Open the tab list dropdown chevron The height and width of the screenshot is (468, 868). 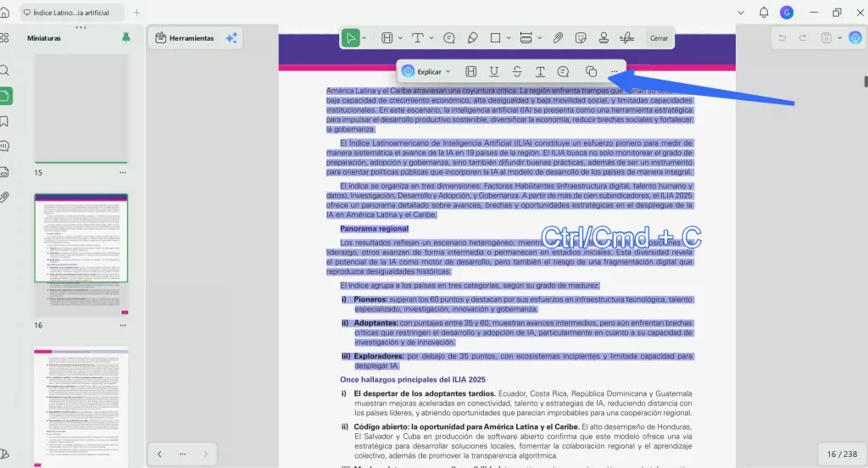pos(741,12)
